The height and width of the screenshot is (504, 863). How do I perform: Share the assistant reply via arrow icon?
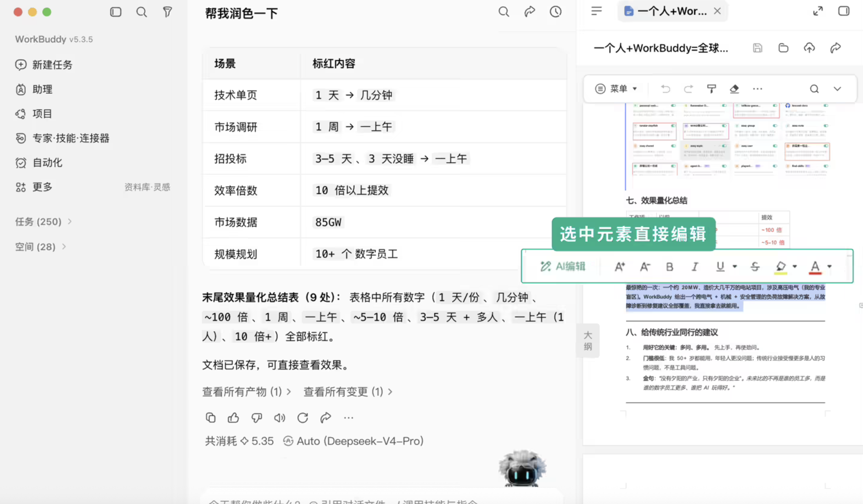[x=326, y=417]
